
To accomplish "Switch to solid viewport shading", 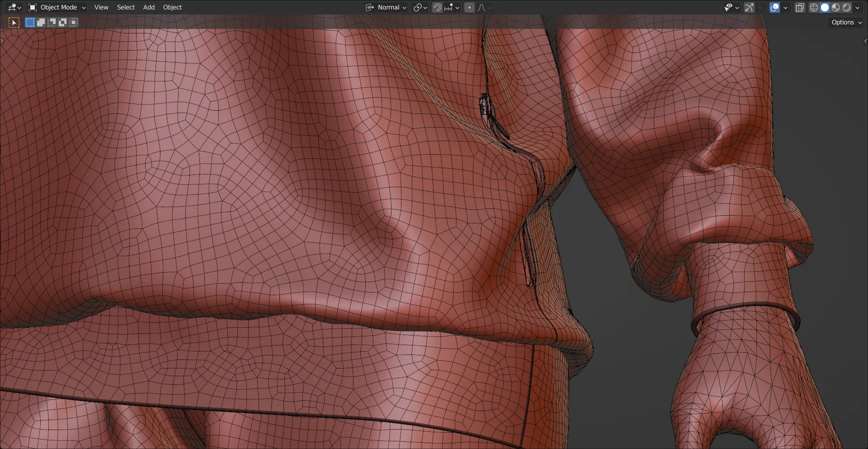I will coord(825,7).
